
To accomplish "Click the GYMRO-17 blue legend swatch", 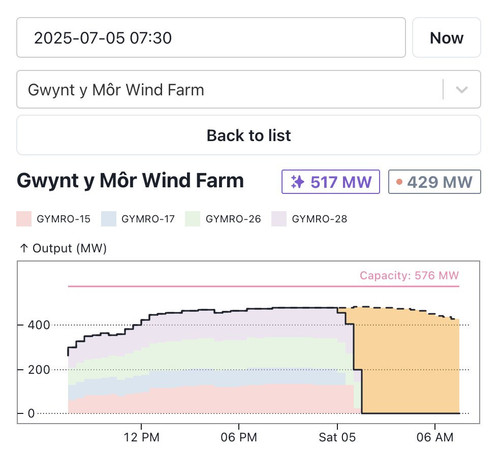I will (x=109, y=219).
